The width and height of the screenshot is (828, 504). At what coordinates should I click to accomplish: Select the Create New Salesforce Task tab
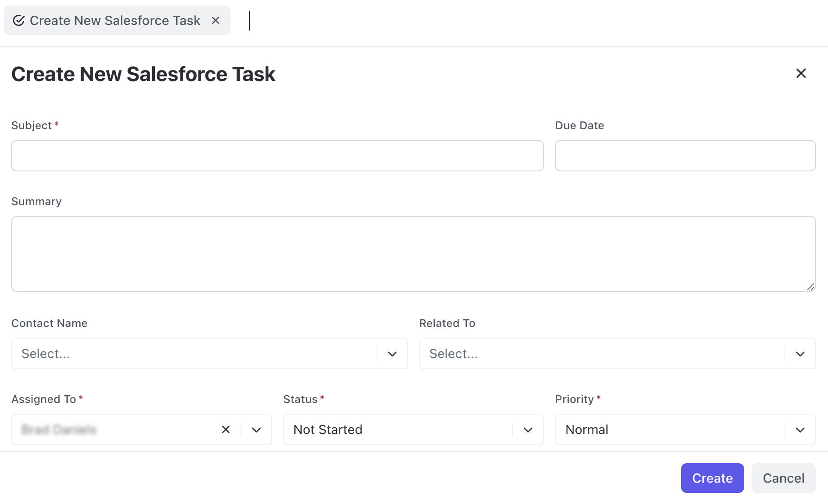pyautogui.click(x=115, y=20)
